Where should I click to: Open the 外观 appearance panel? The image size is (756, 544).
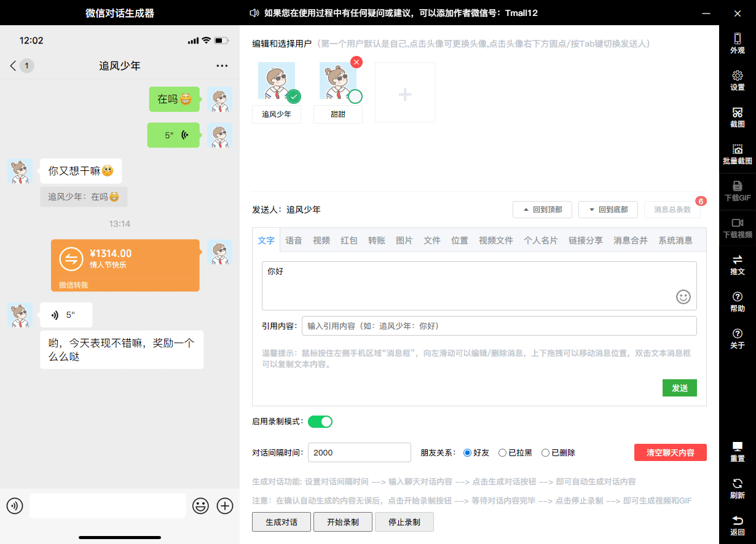click(737, 43)
